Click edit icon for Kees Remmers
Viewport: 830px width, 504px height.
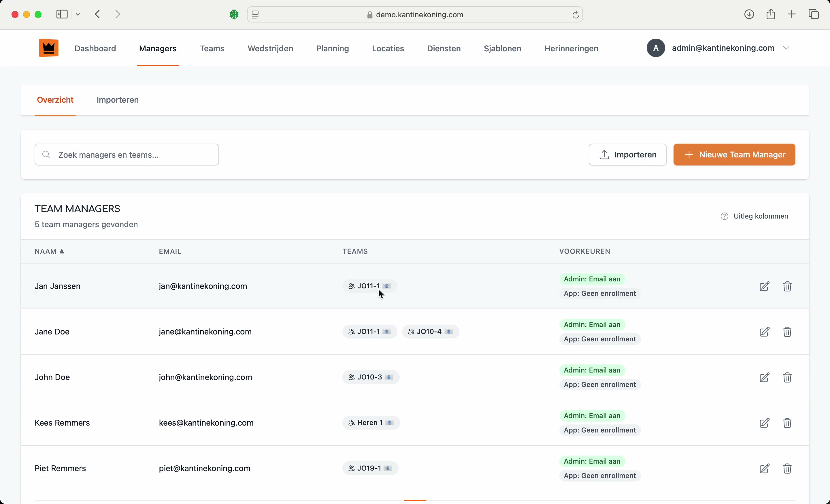click(x=764, y=423)
